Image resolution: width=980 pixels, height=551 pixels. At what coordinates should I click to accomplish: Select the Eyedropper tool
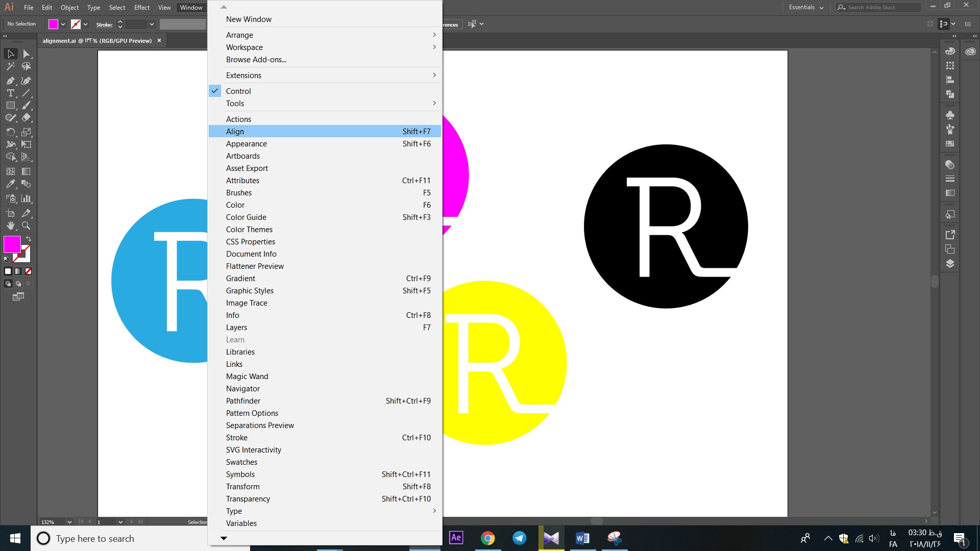11,184
